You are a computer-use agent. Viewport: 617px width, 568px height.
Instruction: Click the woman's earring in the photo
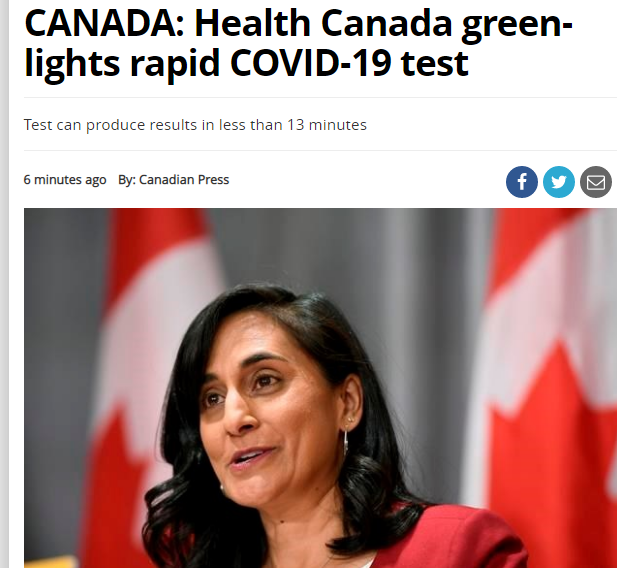pyautogui.click(x=346, y=441)
